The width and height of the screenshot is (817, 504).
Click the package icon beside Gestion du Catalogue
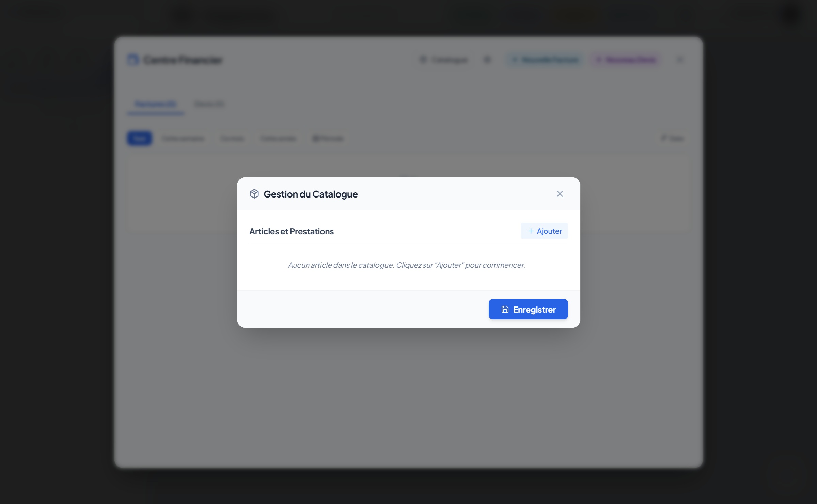coord(254,194)
